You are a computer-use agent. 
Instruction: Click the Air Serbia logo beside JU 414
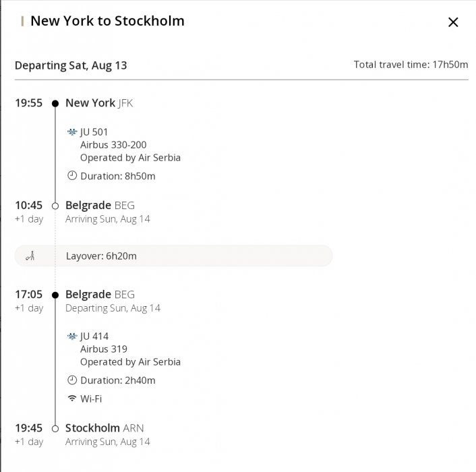tap(72, 336)
